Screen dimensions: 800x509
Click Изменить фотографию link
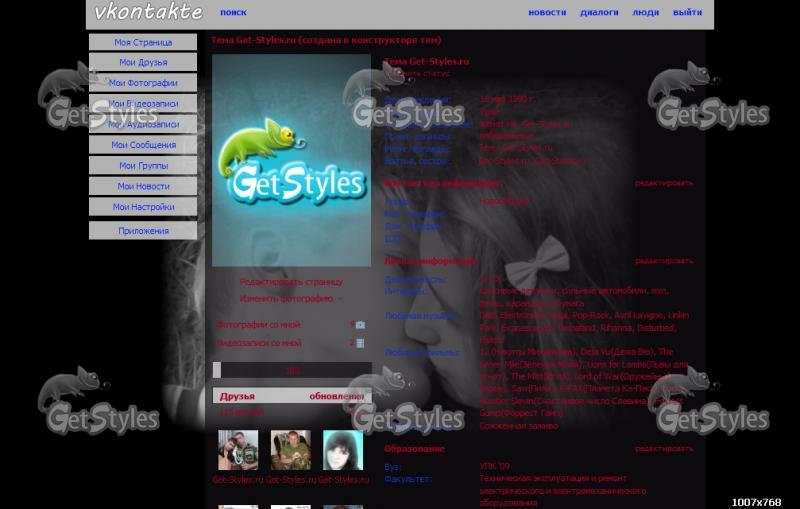(287, 299)
